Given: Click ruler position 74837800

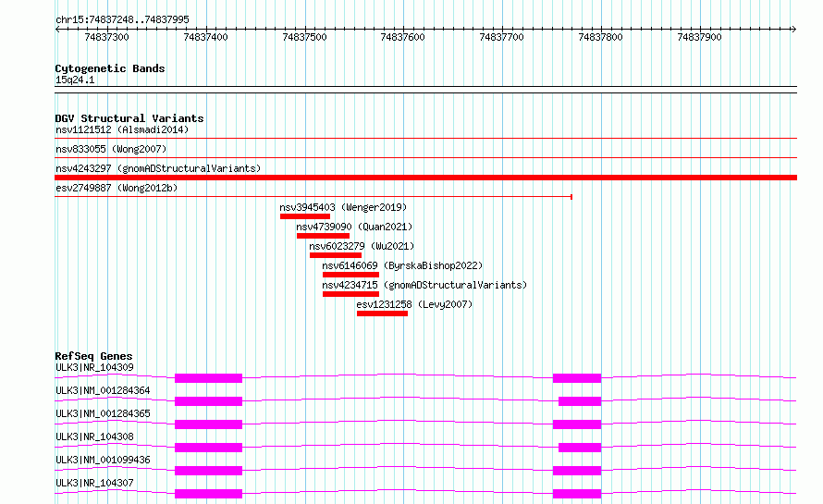Looking at the screenshot, I should pyautogui.click(x=600, y=37).
